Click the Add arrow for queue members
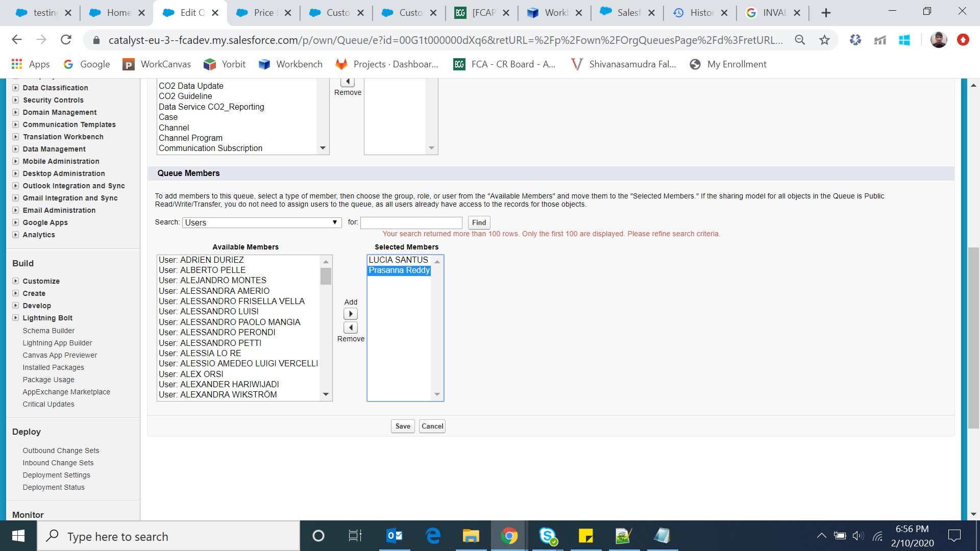Viewport: 980px width, 551px height. 351,314
